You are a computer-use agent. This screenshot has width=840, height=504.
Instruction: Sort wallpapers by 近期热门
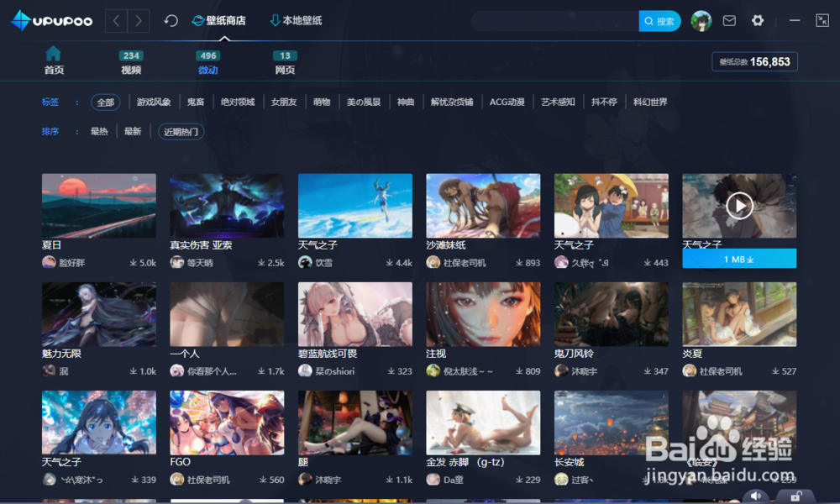(x=181, y=132)
